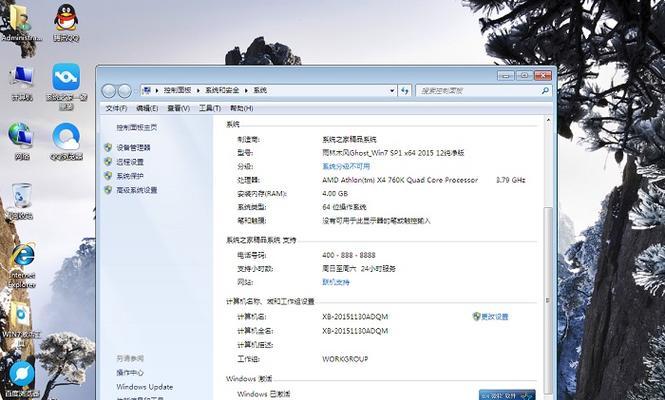The image size is (665, 400).
Task: Open the 计算机 (Computer) desktop icon
Action: pyautogui.click(x=21, y=83)
